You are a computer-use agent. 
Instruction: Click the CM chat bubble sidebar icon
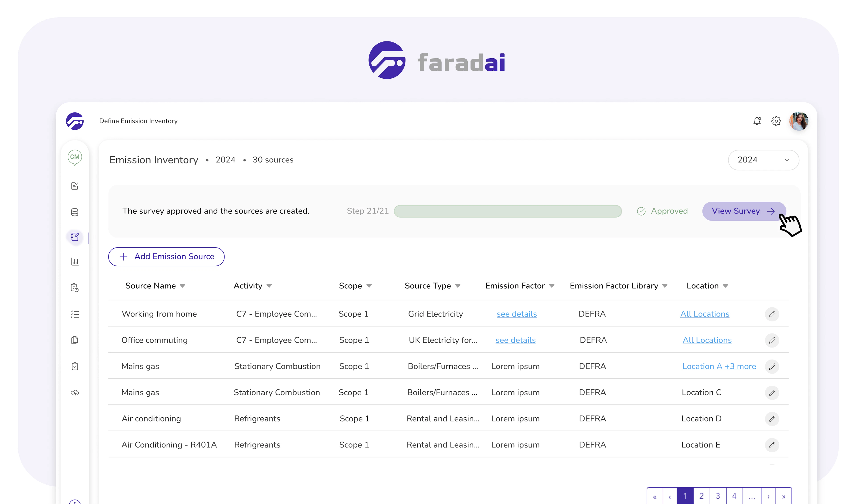click(75, 157)
